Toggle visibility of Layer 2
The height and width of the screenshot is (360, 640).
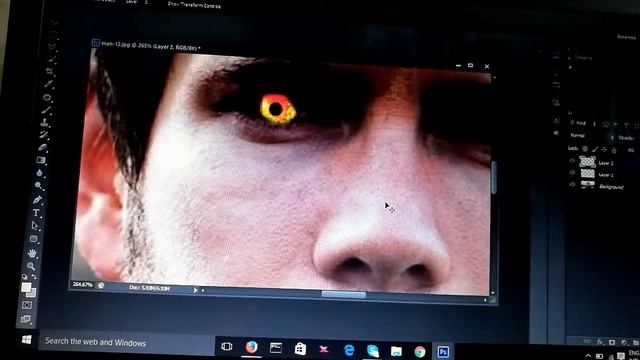coord(572,161)
